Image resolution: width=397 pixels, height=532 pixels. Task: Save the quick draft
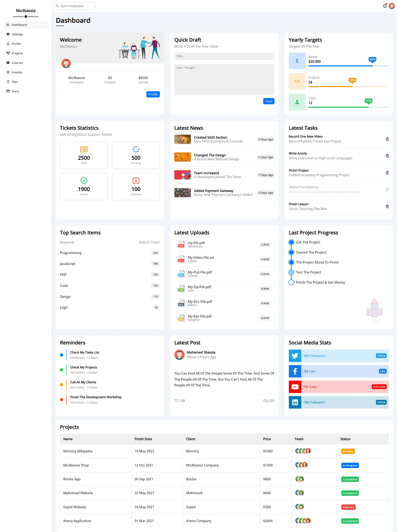point(268,101)
